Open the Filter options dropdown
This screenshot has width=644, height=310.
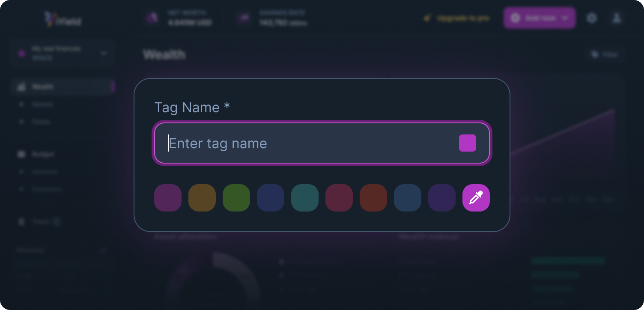click(605, 54)
